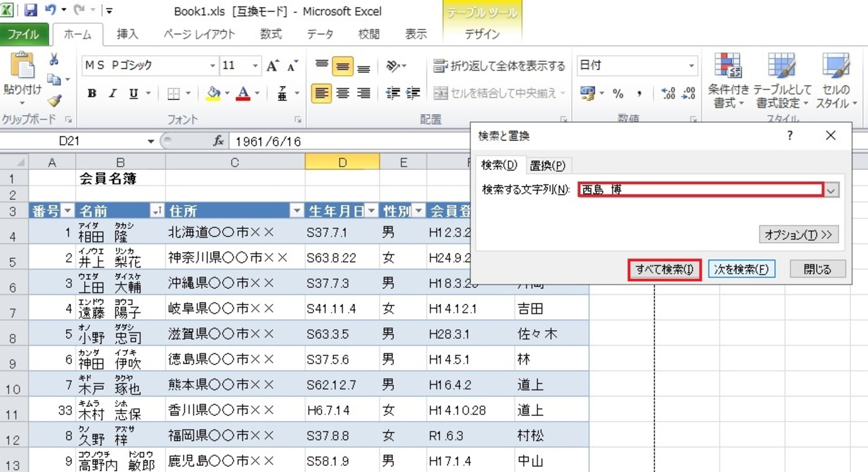
Task: Switch to the ページレイアウト tab
Action: click(199, 34)
